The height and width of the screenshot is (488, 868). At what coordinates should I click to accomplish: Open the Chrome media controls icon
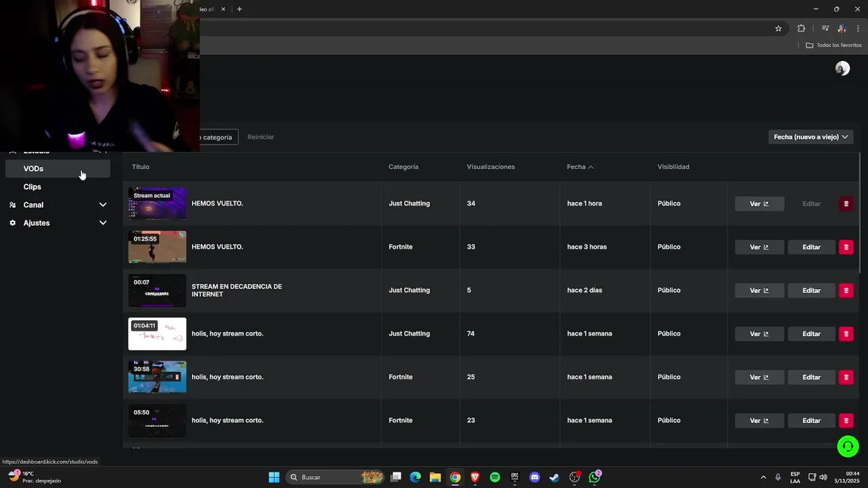(825, 28)
